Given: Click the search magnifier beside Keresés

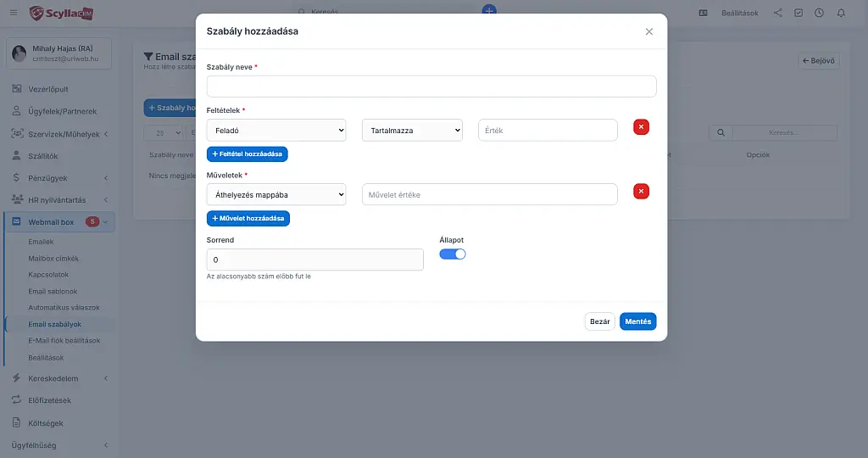Looking at the screenshot, I should pos(721,133).
